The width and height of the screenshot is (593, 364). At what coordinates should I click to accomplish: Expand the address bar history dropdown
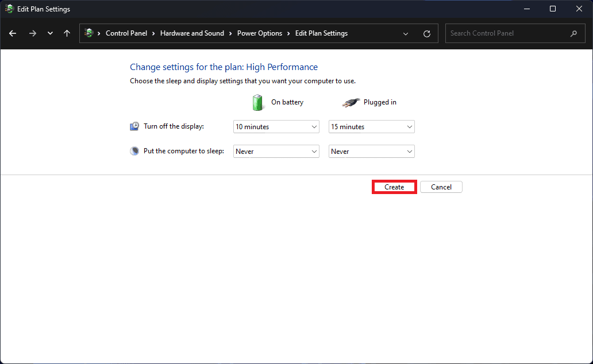coord(406,33)
